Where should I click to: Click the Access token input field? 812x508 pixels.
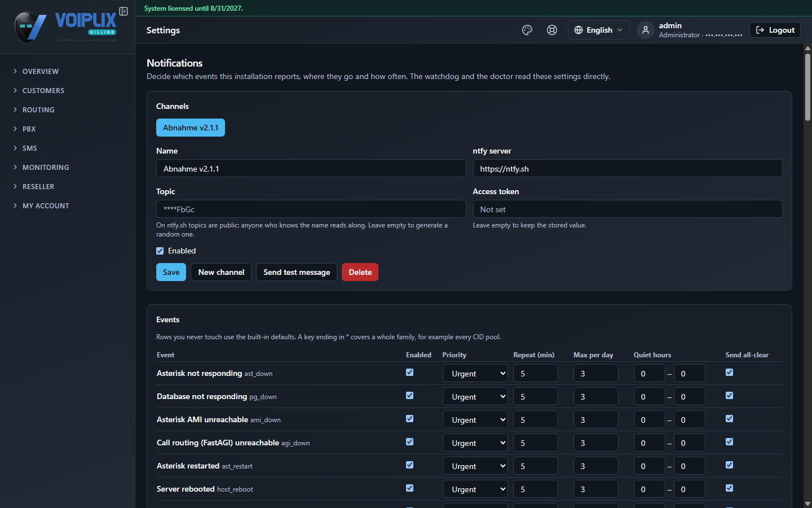[628, 209]
